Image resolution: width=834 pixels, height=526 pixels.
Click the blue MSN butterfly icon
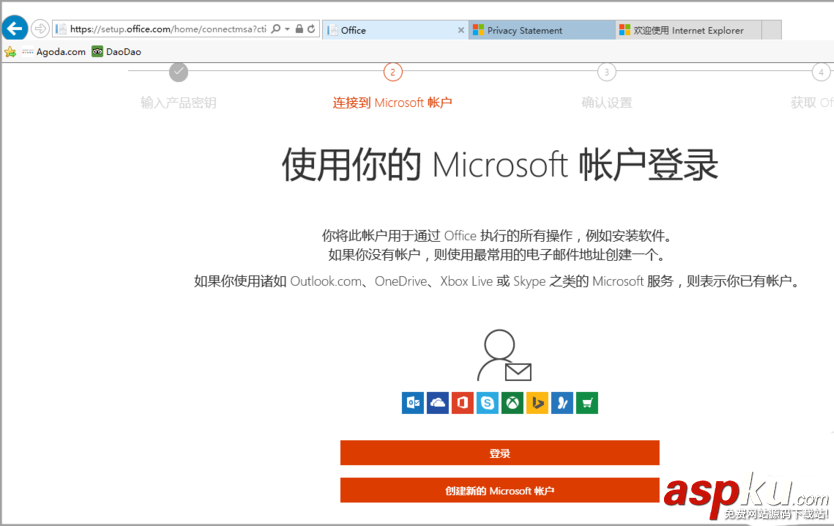(x=562, y=403)
